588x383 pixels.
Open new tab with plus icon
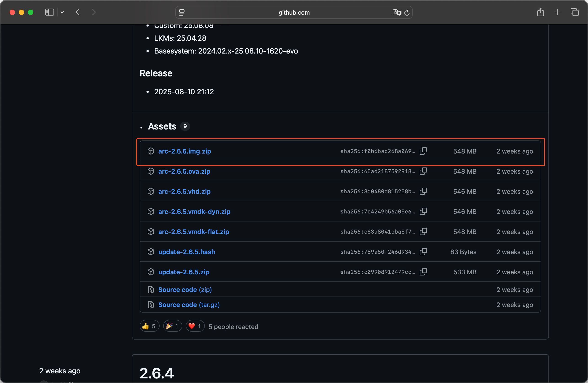tap(557, 12)
